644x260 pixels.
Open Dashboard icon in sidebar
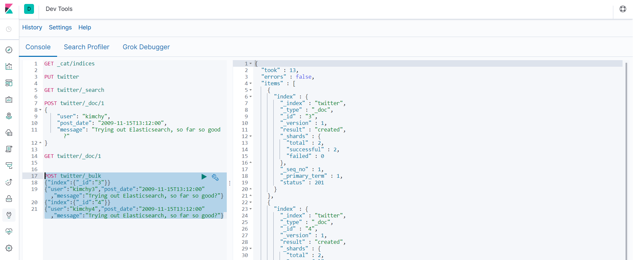click(x=9, y=83)
